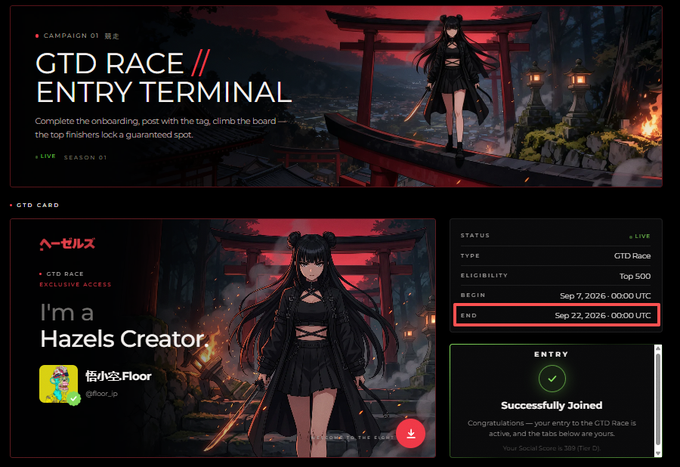
Task: Click the ELIGIBILITY row label
Action: [484, 275]
